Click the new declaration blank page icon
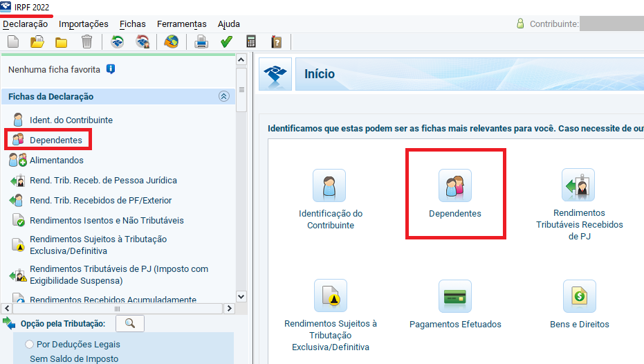Image resolution: width=644 pixels, height=364 pixels. coord(12,42)
